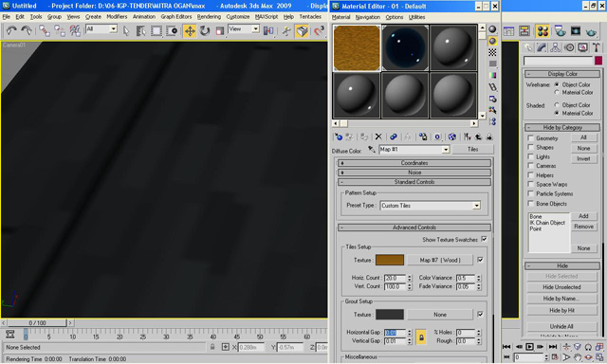Expand the Noise rollout
Image resolution: width=607 pixels, height=364 pixels.
pyautogui.click(x=414, y=173)
